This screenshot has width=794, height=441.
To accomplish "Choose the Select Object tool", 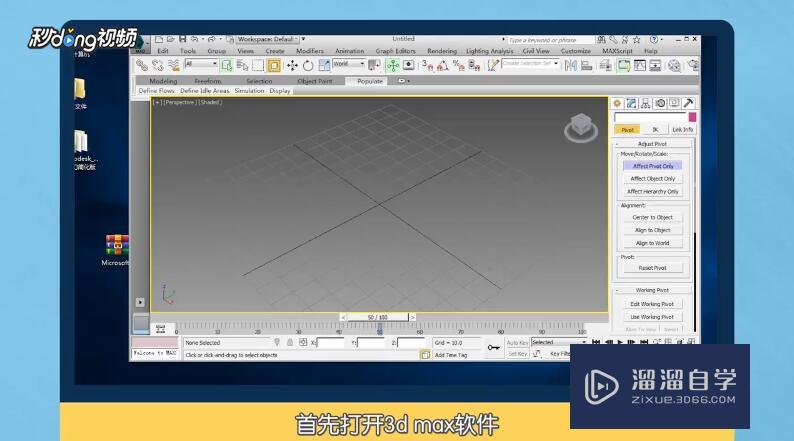I will coord(226,65).
